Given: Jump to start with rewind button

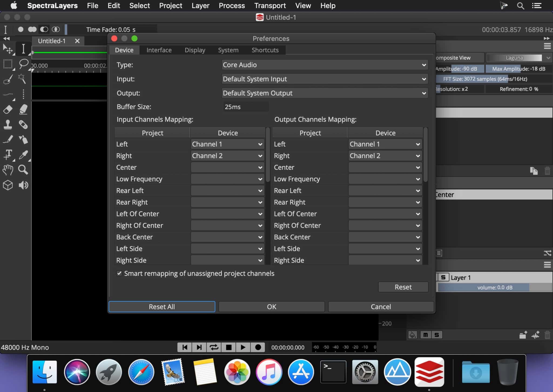Looking at the screenshot, I should [x=185, y=347].
